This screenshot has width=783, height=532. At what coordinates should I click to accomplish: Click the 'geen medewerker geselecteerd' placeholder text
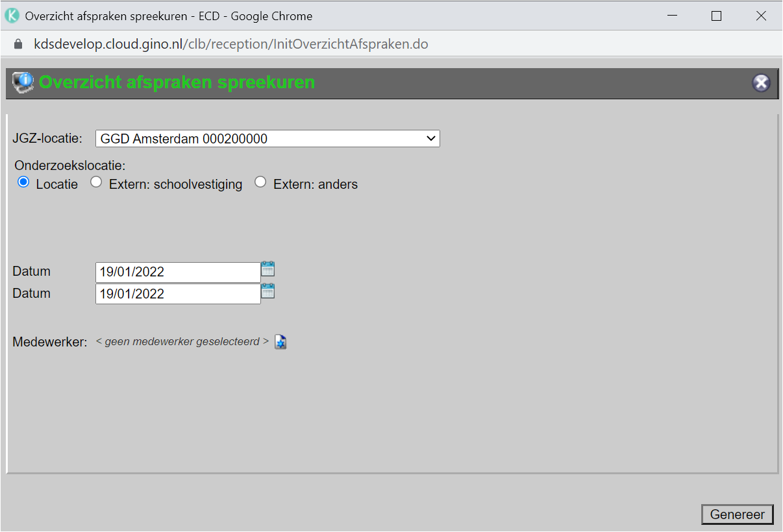coord(182,341)
